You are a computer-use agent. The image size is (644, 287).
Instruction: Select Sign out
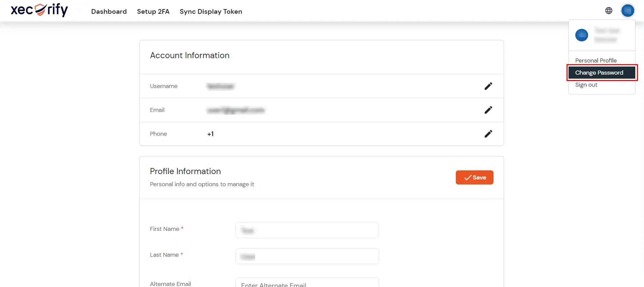click(x=586, y=85)
